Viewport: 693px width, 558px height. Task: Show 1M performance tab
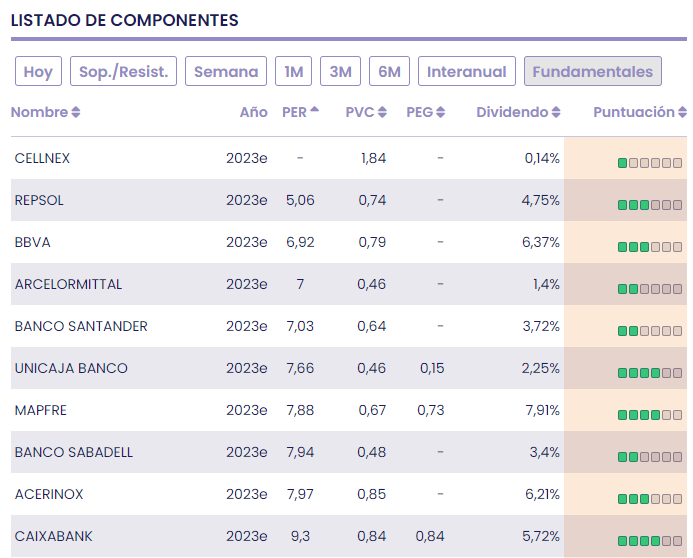tap(293, 72)
